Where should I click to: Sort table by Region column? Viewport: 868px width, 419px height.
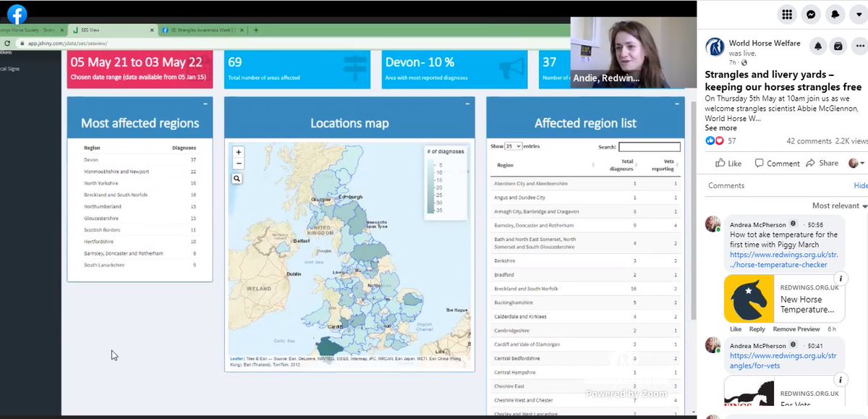point(544,165)
